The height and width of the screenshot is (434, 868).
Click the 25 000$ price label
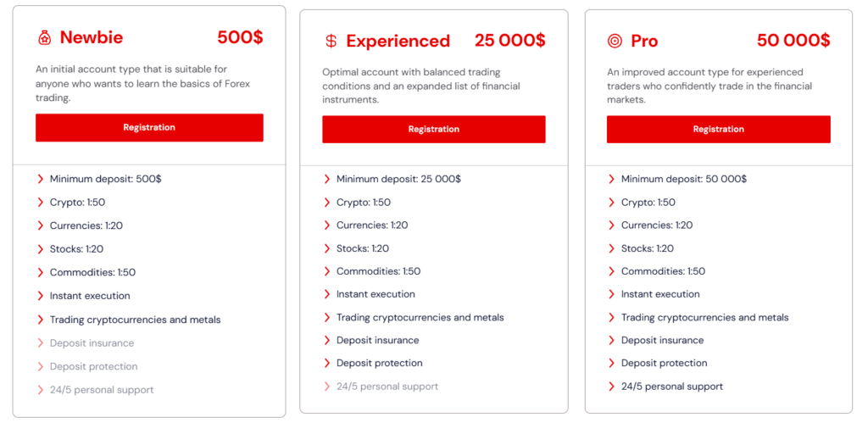pos(509,41)
